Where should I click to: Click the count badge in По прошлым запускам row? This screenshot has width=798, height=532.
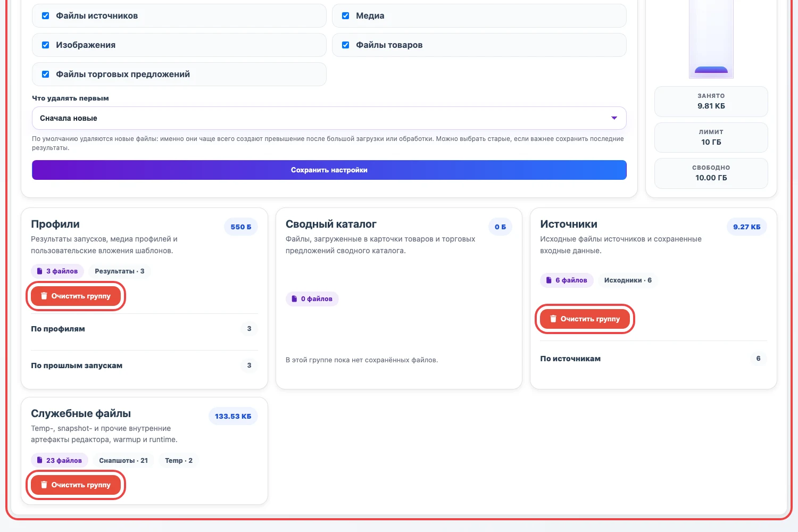point(249,365)
